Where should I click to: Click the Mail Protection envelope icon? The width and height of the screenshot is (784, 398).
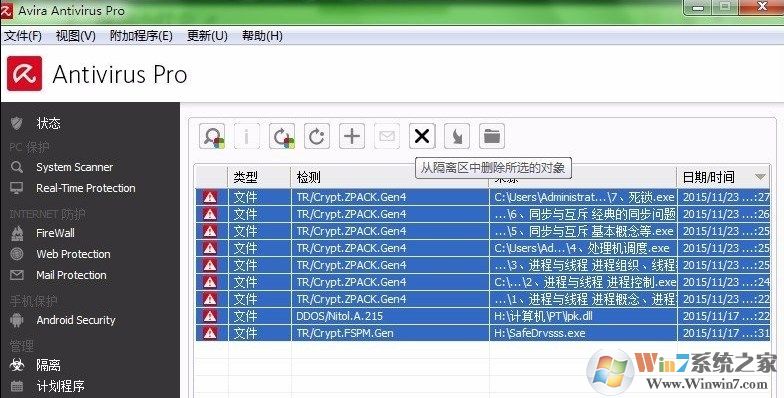pos(16,275)
